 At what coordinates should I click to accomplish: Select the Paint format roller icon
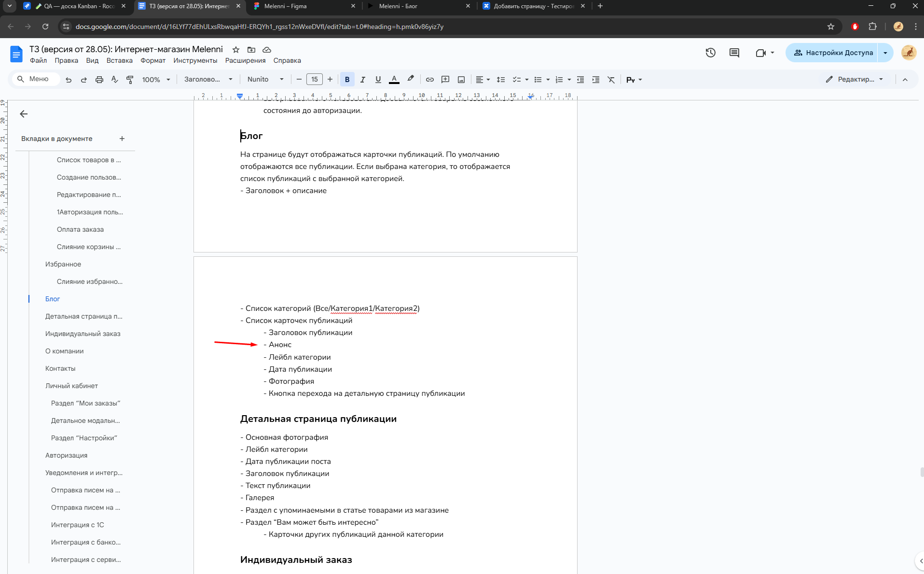(130, 80)
